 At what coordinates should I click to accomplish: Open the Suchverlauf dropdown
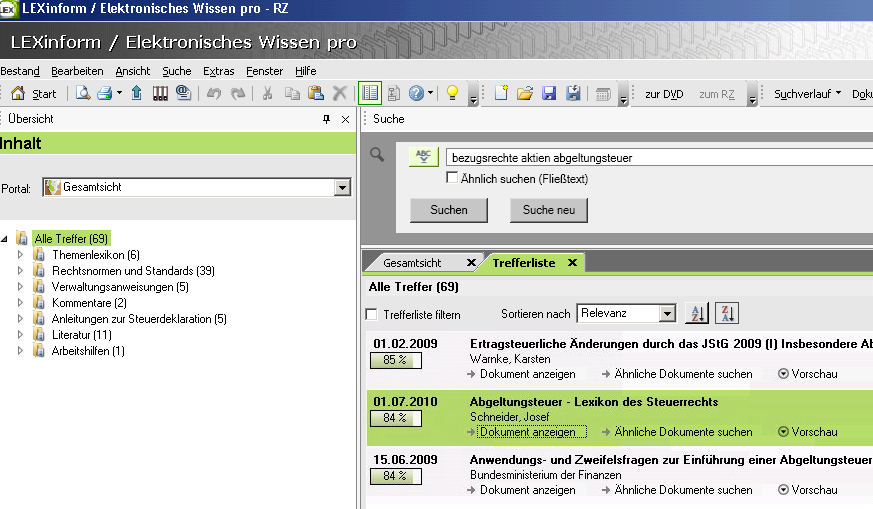807,94
